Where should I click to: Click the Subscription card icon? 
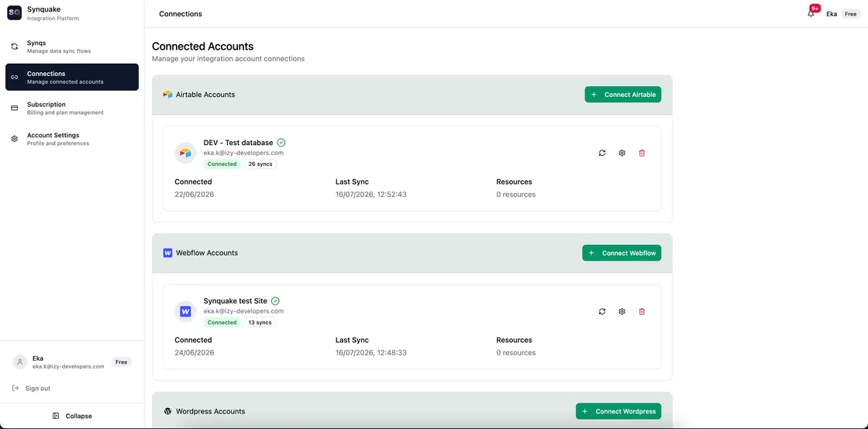pyautogui.click(x=15, y=108)
